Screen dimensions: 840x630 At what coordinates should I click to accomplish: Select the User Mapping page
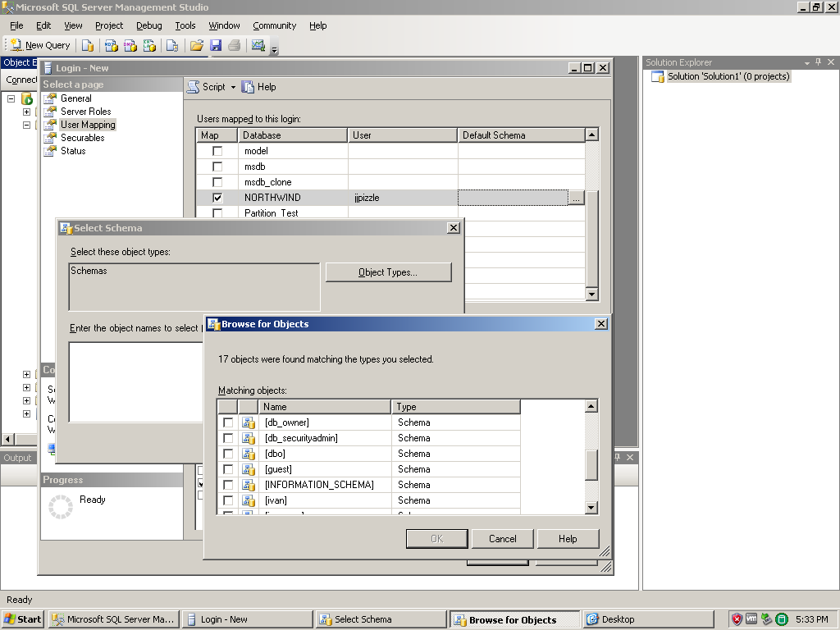[x=88, y=125]
